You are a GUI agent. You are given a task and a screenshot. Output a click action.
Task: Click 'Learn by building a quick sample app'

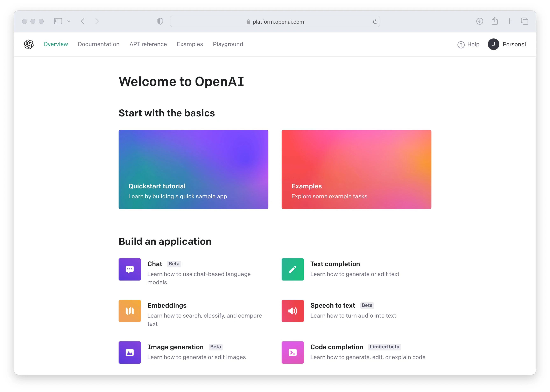click(178, 196)
